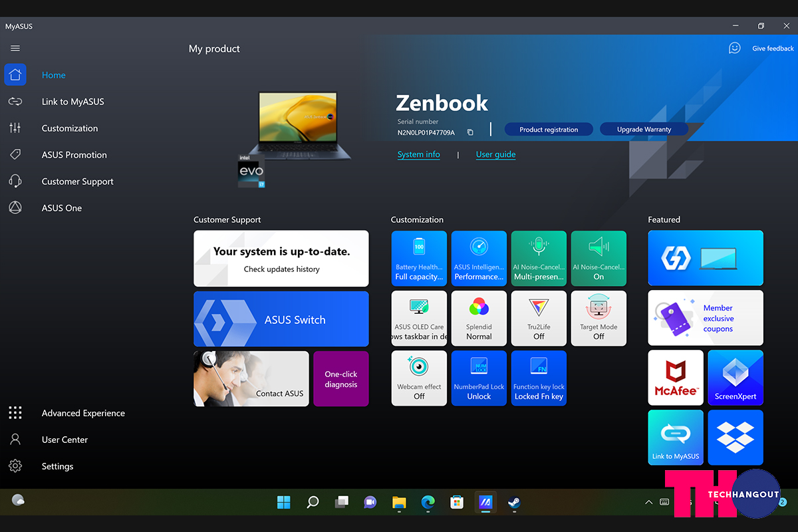Open Member exclusive coupons tile

click(706, 318)
